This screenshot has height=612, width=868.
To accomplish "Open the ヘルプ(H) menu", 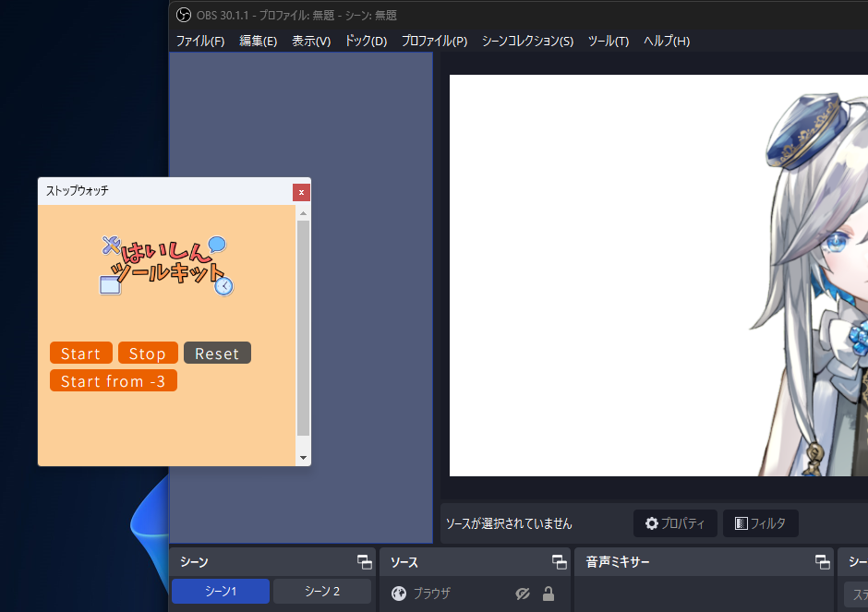I will [x=667, y=41].
